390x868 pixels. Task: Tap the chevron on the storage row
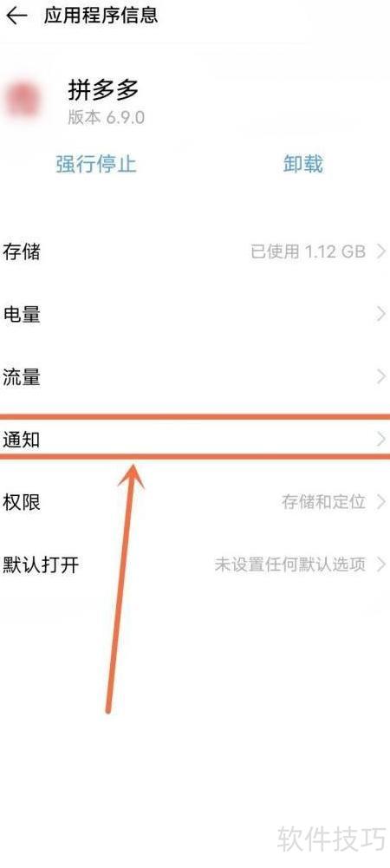[x=381, y=251]
